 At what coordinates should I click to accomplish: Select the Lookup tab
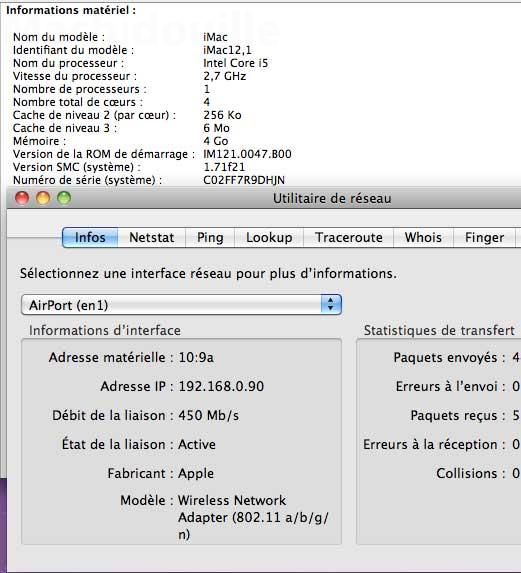click(269, 238)
